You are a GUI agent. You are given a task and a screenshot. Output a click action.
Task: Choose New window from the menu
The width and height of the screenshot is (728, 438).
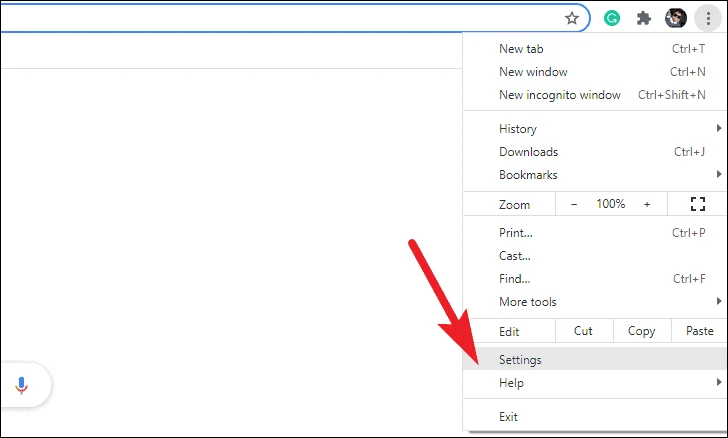[x=595, y=72]
